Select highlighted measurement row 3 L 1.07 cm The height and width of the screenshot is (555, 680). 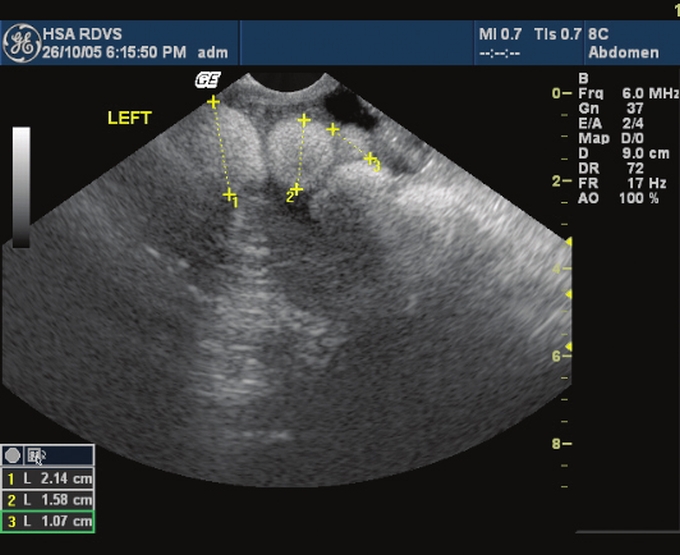pos(48,521)
